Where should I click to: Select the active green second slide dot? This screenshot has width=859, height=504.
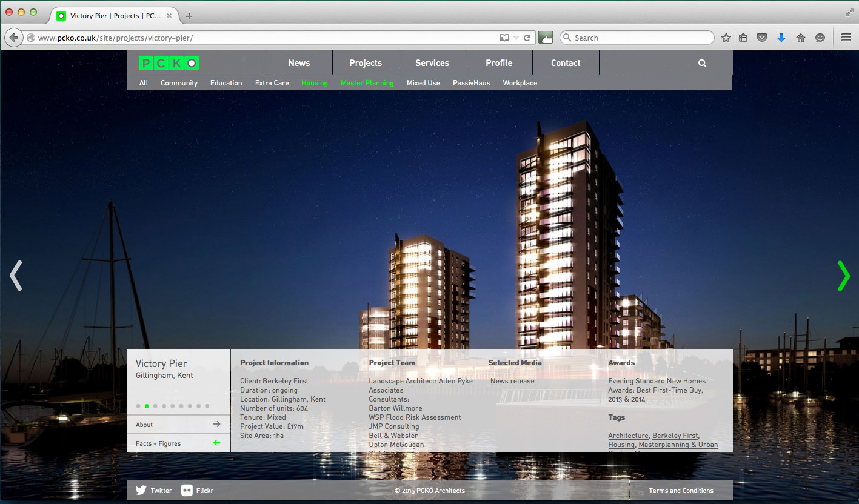(147, 406)
